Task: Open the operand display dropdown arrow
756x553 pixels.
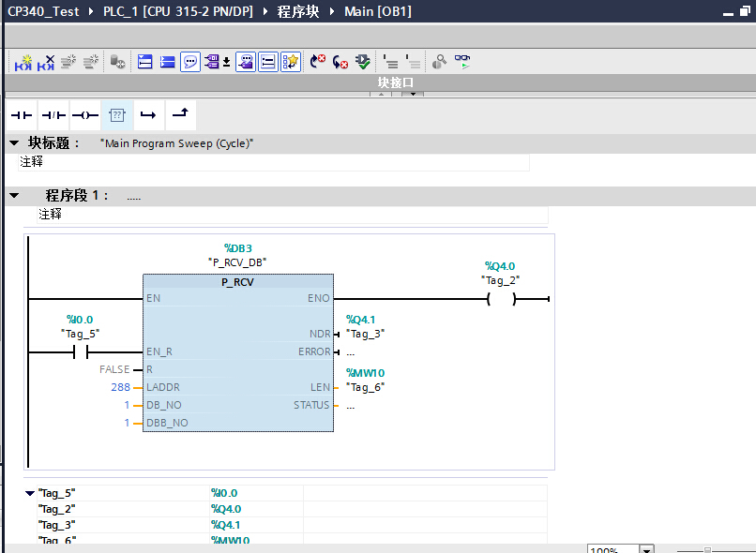Action: coord(226,62)
